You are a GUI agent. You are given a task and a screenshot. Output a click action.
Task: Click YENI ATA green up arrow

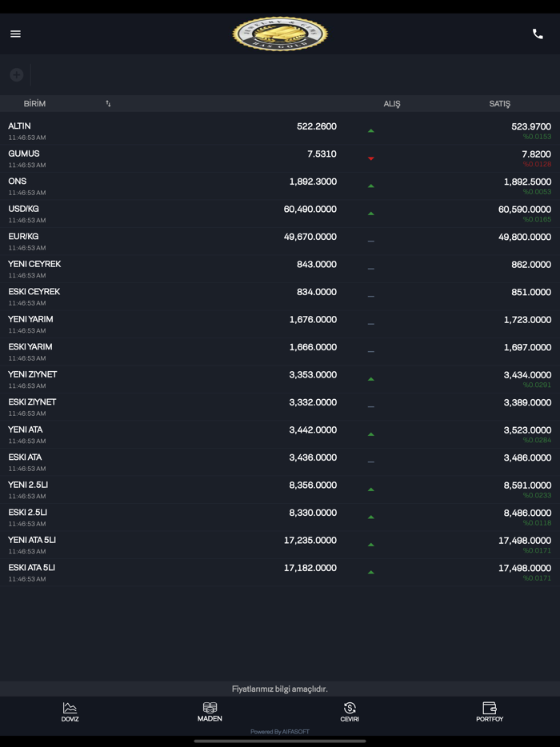click(x=370, y=434)
